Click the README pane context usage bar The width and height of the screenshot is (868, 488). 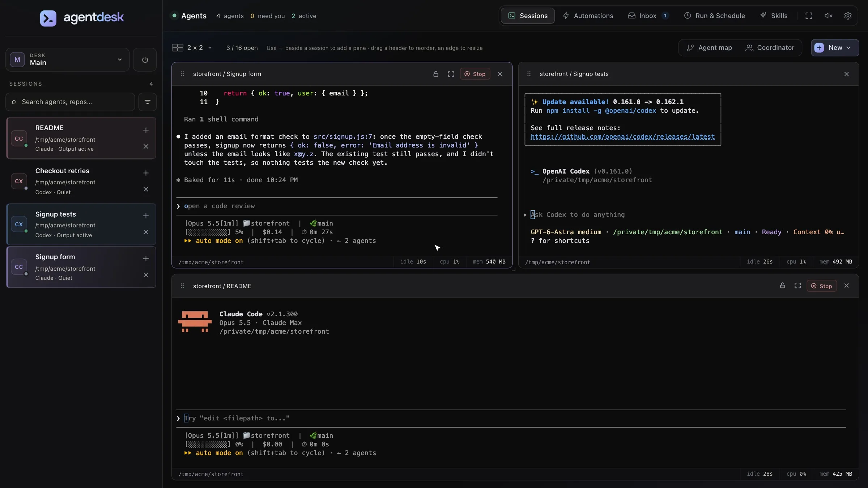(x=208, y=444)
